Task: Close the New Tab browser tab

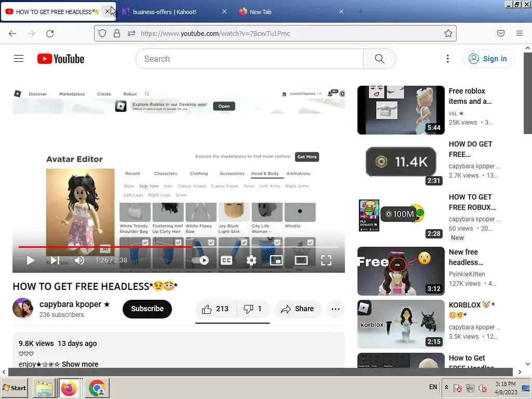Action: pos(341,11)
